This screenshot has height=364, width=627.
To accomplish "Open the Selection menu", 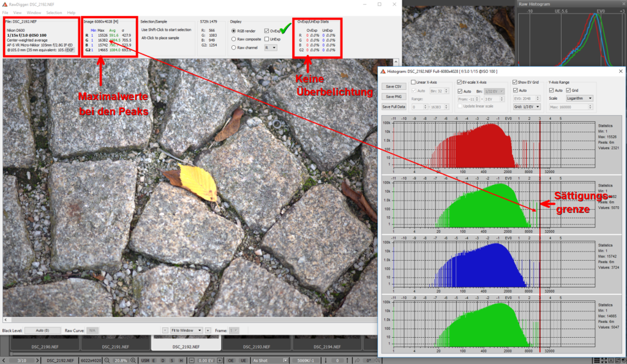I will point(54,12).
